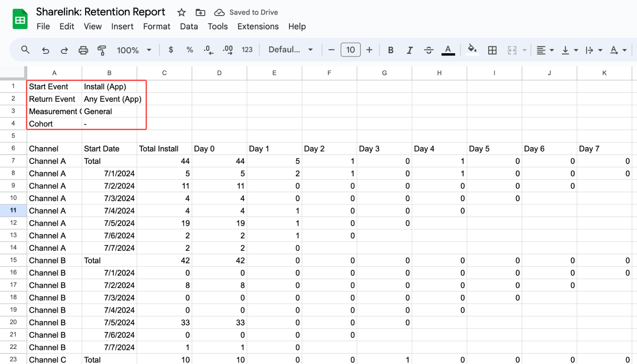
Task: Decrease font size with minus button
Action: pos(332,50)
